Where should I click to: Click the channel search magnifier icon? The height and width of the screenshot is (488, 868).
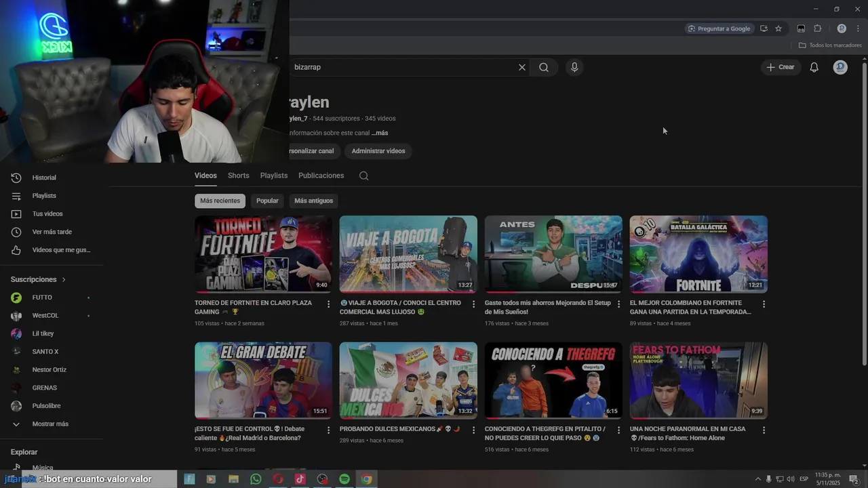click(364, 176)
